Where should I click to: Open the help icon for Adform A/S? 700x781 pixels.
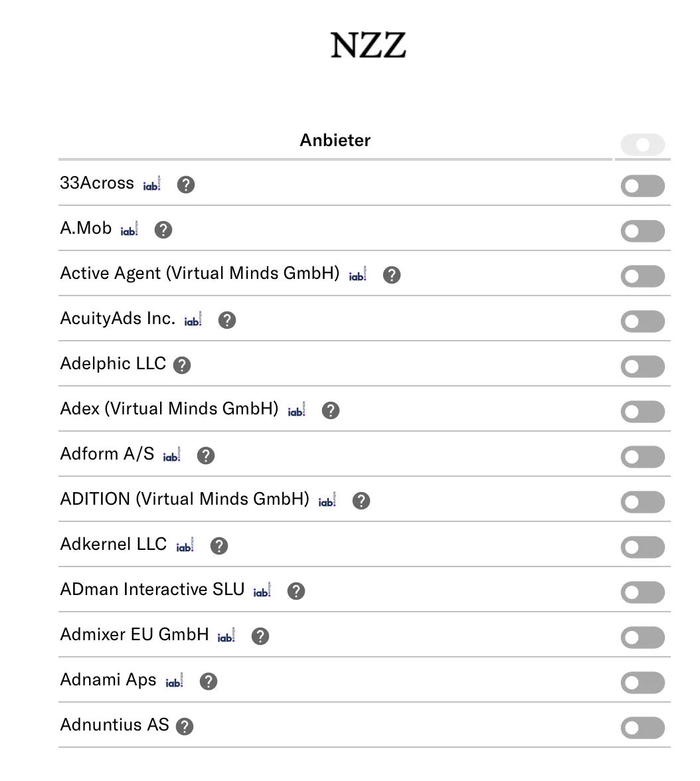(206, 456)
